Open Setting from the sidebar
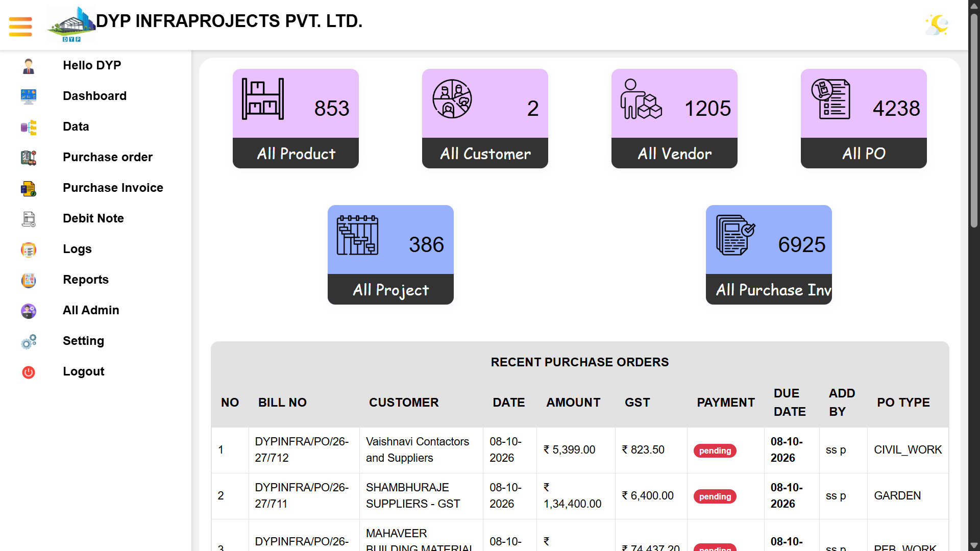The image size is (980, 551). tap(83, 341)
